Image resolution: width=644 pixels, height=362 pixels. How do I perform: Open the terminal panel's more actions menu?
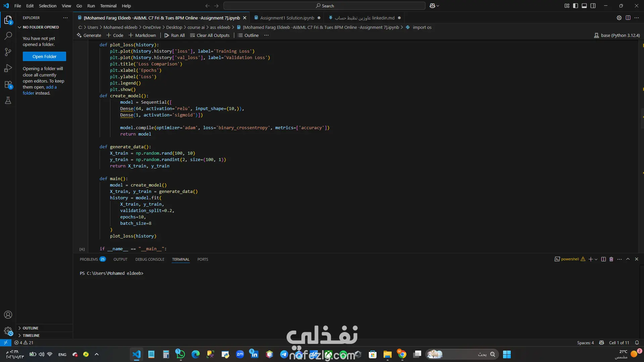(620, 259)
